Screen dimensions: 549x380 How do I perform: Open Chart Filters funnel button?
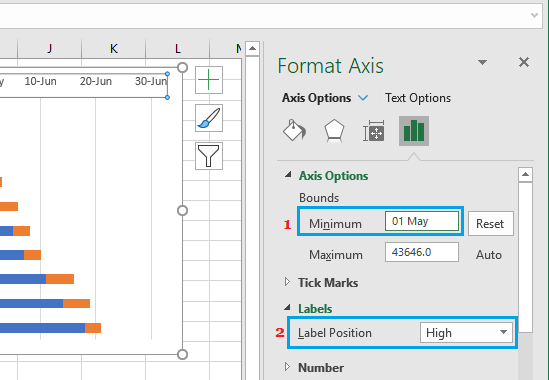209,156
